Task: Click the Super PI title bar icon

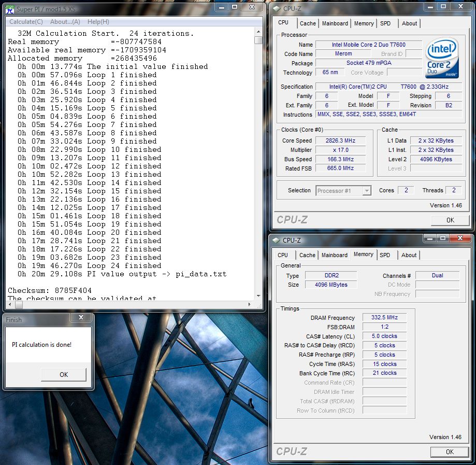Action: pos(10,9)
